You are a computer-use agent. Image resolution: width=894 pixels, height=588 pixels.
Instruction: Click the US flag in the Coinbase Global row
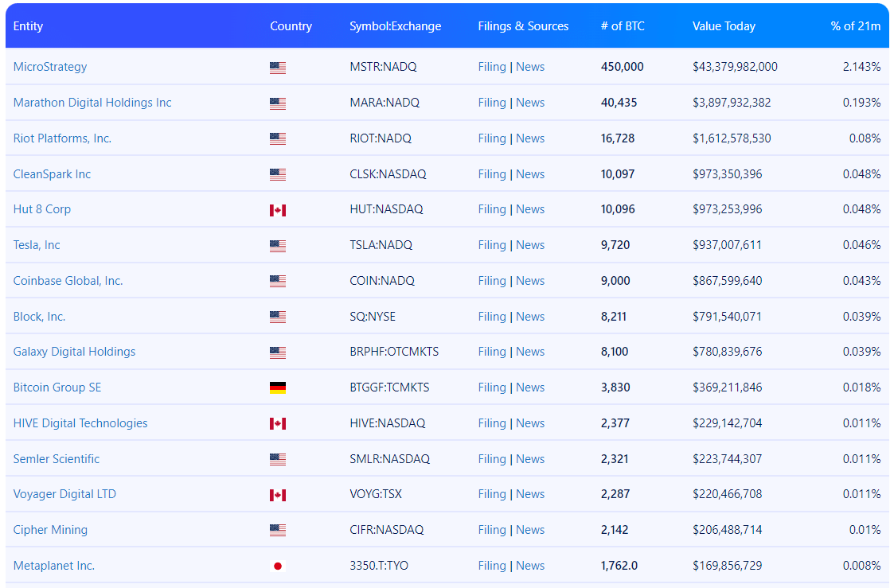click(278, 282)
